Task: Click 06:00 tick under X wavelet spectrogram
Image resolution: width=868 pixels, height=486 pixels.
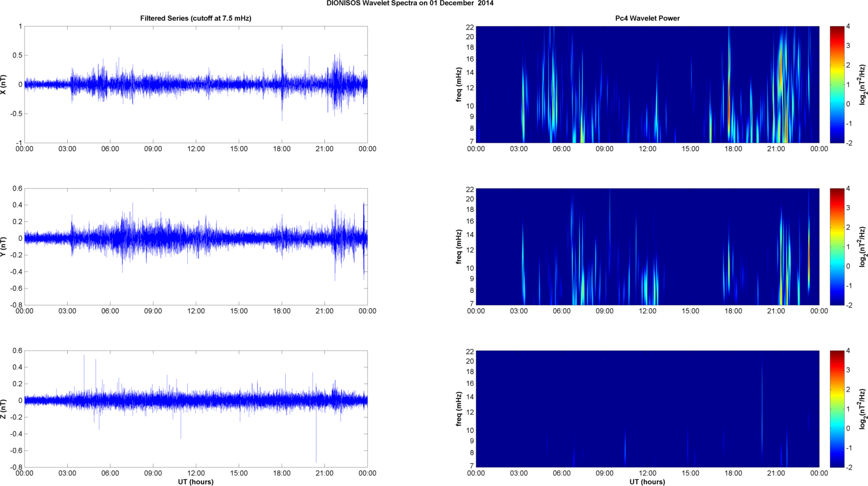Action: tap(562, 149)
